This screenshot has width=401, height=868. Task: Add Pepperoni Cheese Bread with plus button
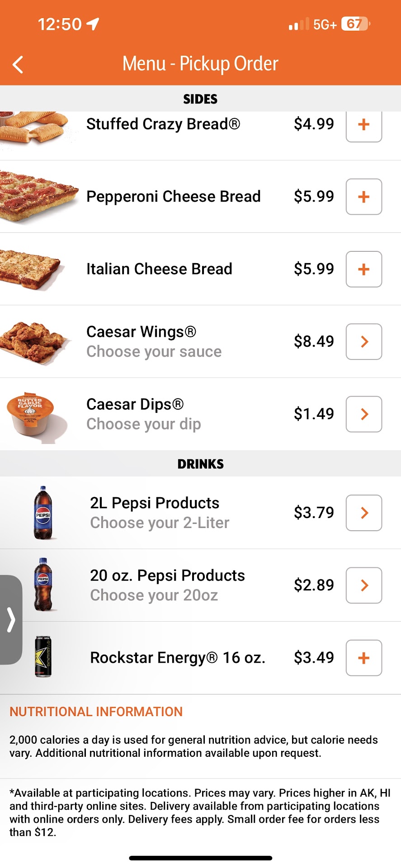[x=363, y=197]
